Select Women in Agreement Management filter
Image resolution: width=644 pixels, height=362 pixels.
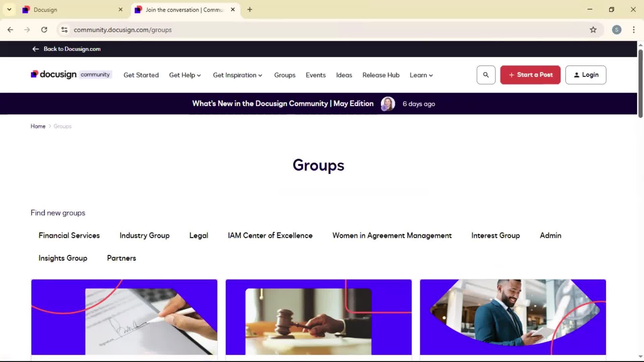392,235
